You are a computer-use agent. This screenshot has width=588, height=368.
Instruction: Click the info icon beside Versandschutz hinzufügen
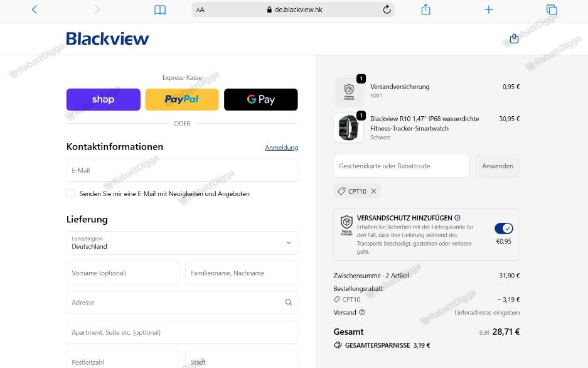coord(457,217)
